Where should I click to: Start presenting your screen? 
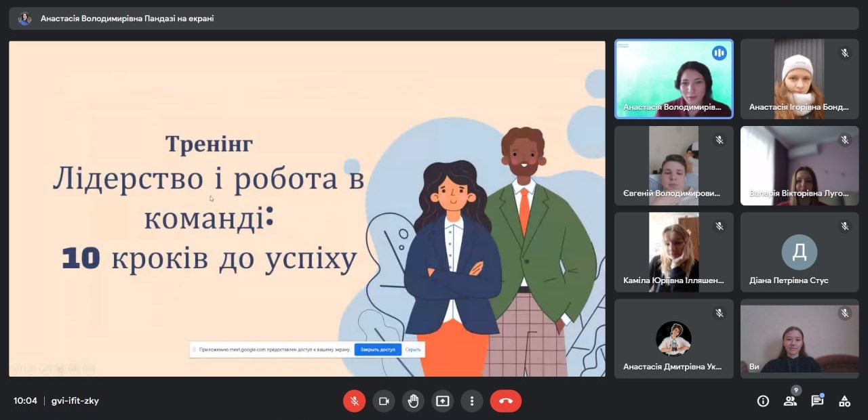[x=442, y=401]
